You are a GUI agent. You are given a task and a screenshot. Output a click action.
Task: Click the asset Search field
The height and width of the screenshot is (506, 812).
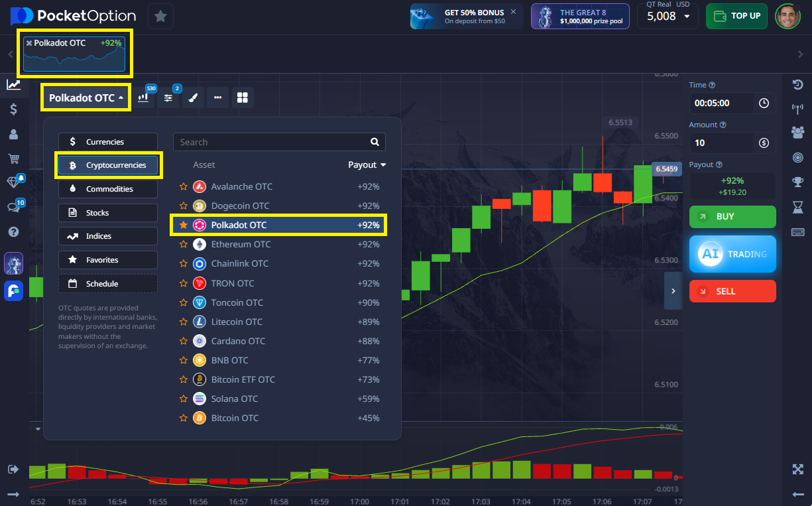[272, 142]
